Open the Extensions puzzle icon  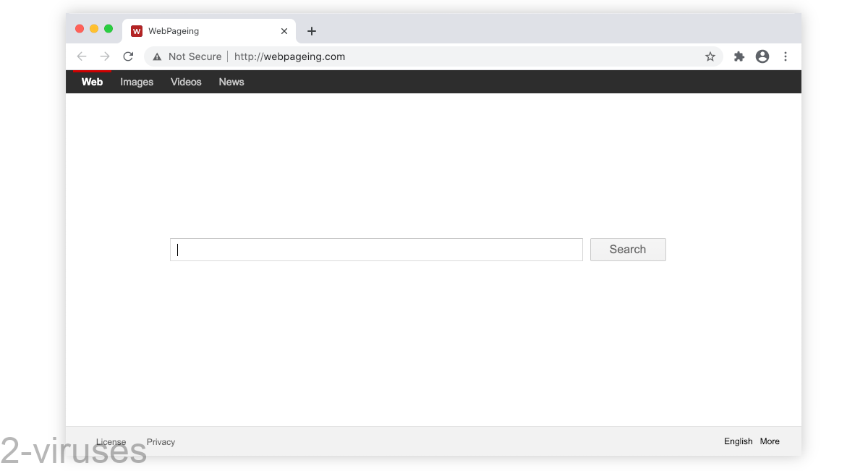(x=739, y=56)
